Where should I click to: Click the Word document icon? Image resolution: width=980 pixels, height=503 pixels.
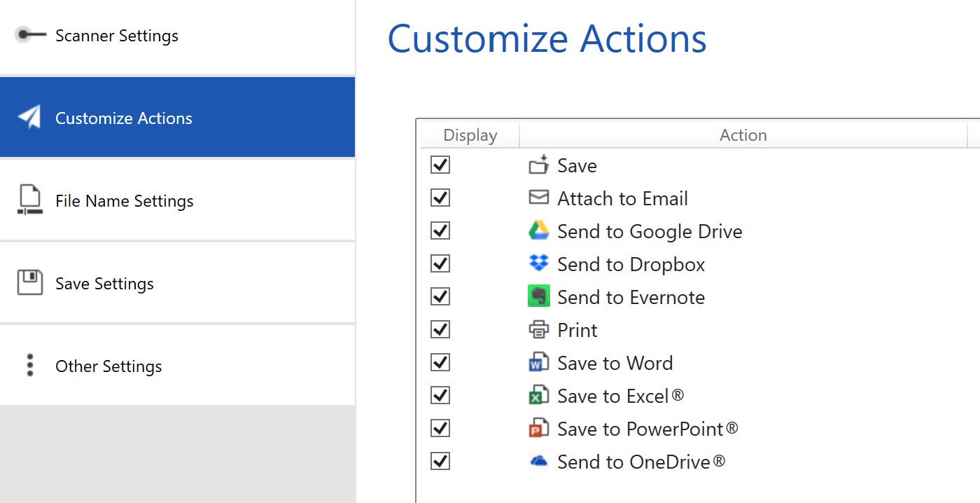click(x=538, y=362)
